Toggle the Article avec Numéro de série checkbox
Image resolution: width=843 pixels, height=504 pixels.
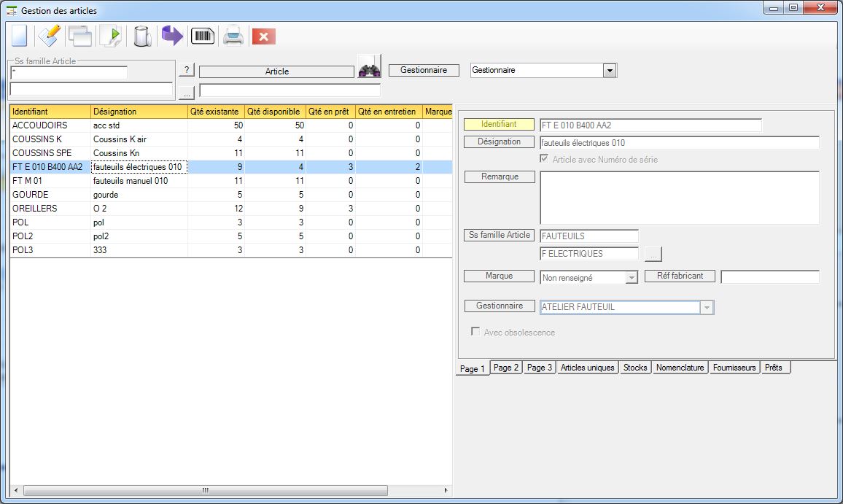pos(544,159)
